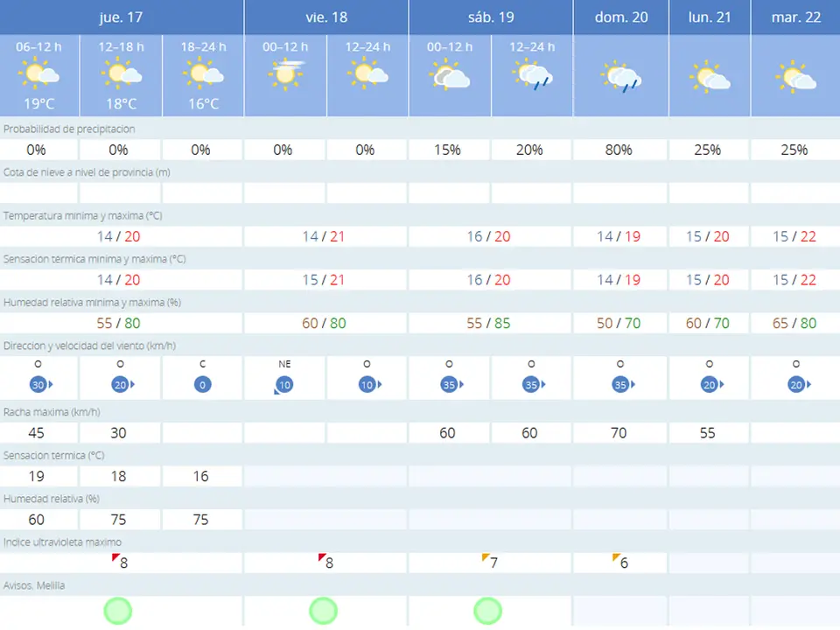Select the jue. 17 day header
The image size is (840, 630).
pyautogui.click(x=121, y=17)
